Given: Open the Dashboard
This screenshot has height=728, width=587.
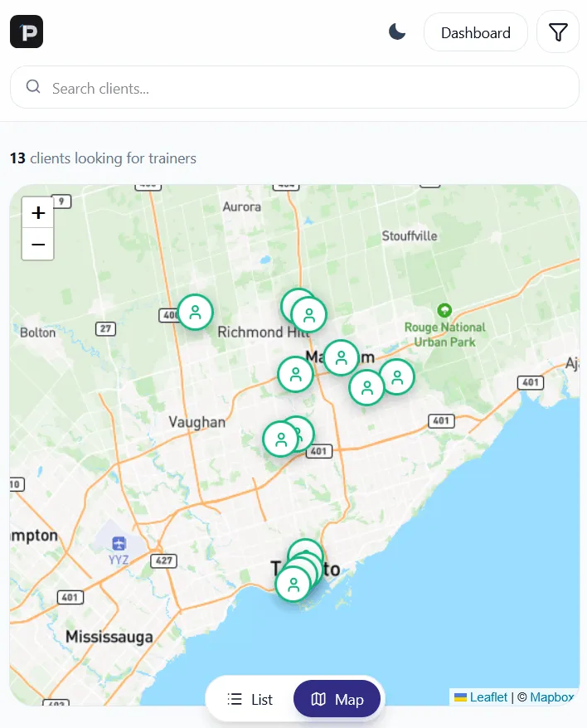Looking at the screenshot, I should pyautogui.click(x=476, y=32).
